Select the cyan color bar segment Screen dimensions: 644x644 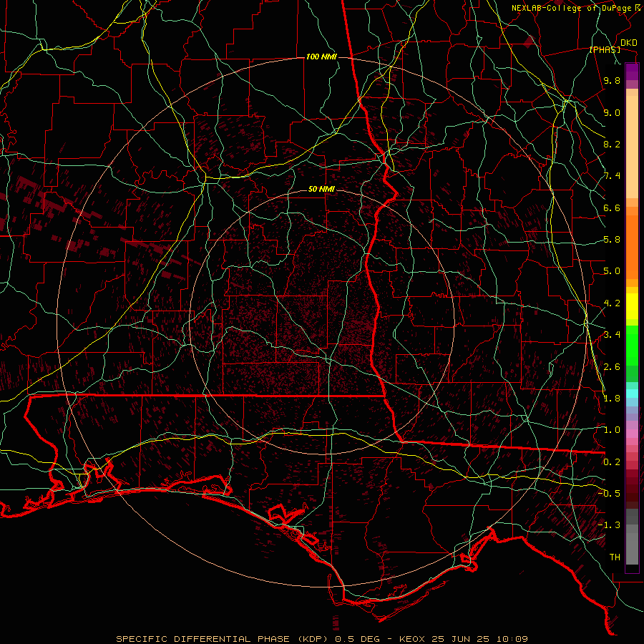tap(632, 394)
